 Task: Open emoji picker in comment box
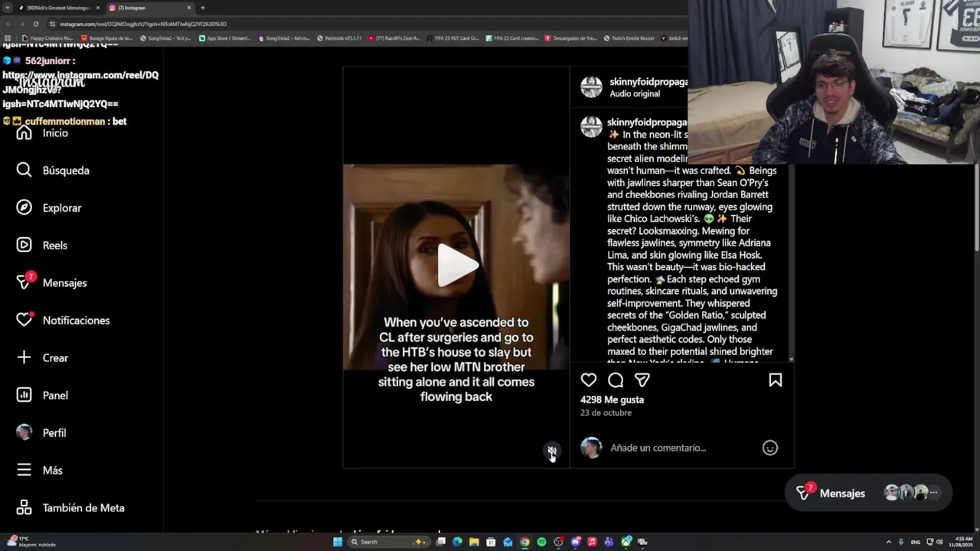[770, 448]
